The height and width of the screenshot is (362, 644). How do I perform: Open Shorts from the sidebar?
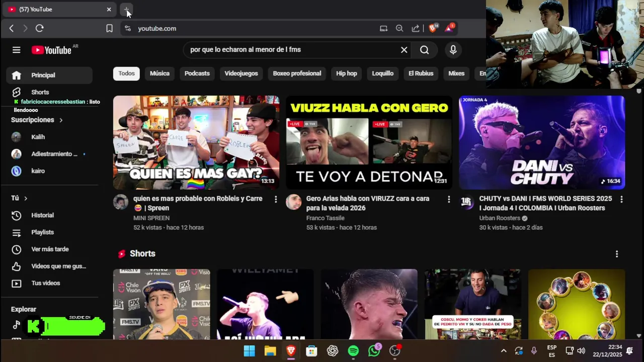49,92
